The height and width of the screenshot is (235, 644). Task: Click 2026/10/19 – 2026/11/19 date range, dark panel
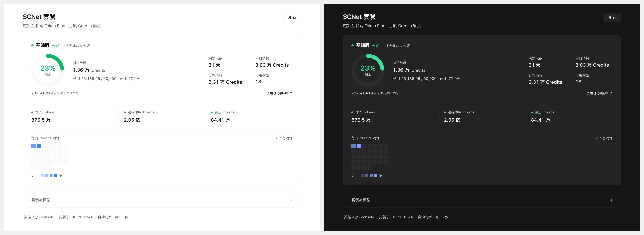[x=375, y=93]
